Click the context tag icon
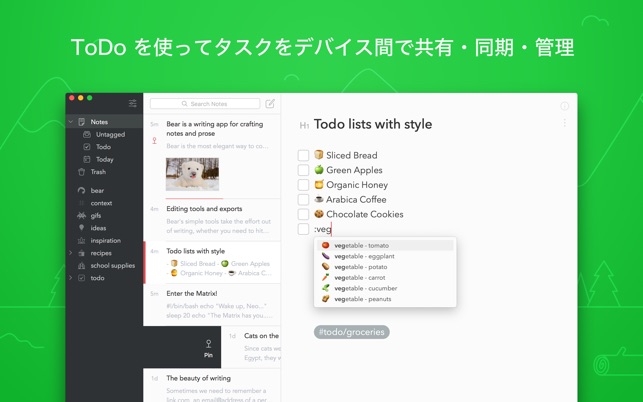 82,203
